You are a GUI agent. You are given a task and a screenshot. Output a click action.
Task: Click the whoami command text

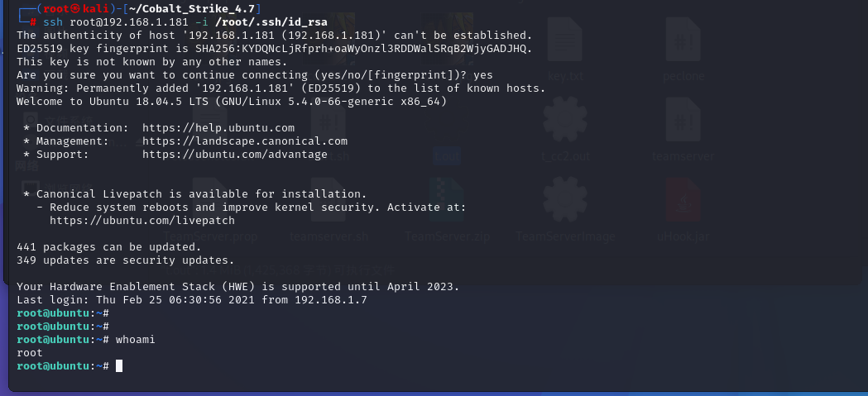135,339
